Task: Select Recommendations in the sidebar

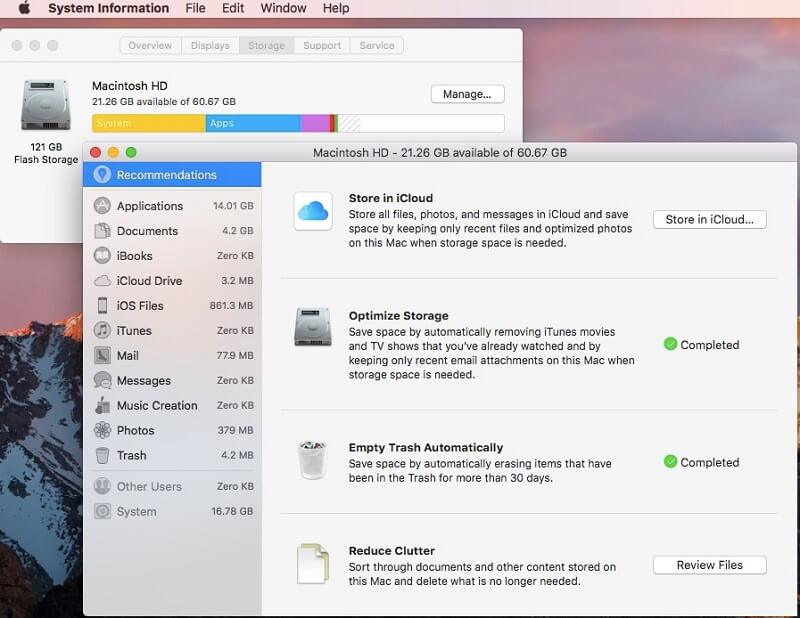Action: pos(172,175)
